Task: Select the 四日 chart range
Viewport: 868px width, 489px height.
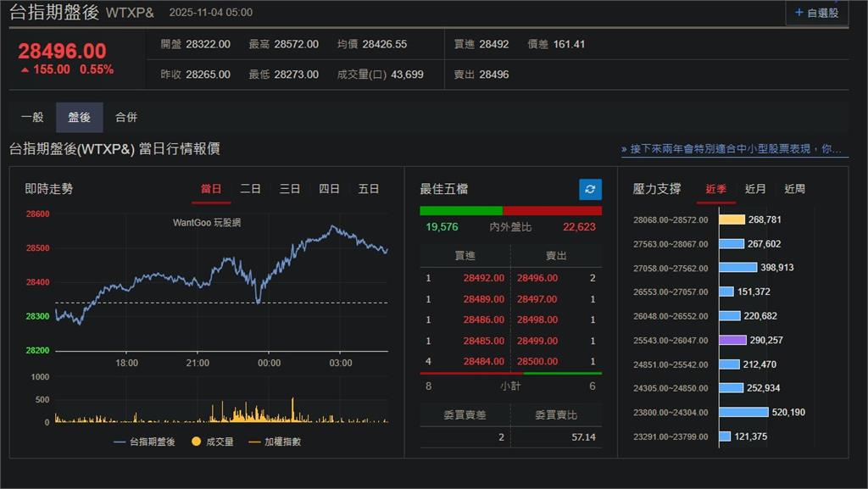Action: (329, 189)
